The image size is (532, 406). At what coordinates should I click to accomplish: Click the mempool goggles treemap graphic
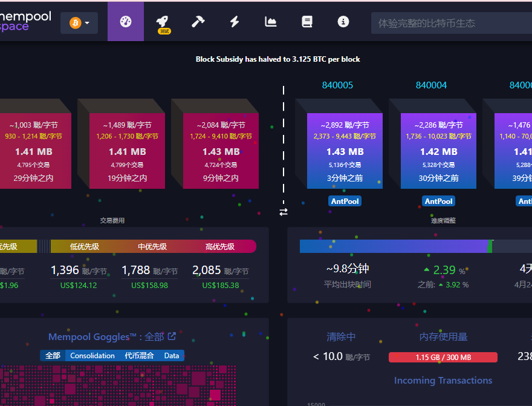coord(118,385)
